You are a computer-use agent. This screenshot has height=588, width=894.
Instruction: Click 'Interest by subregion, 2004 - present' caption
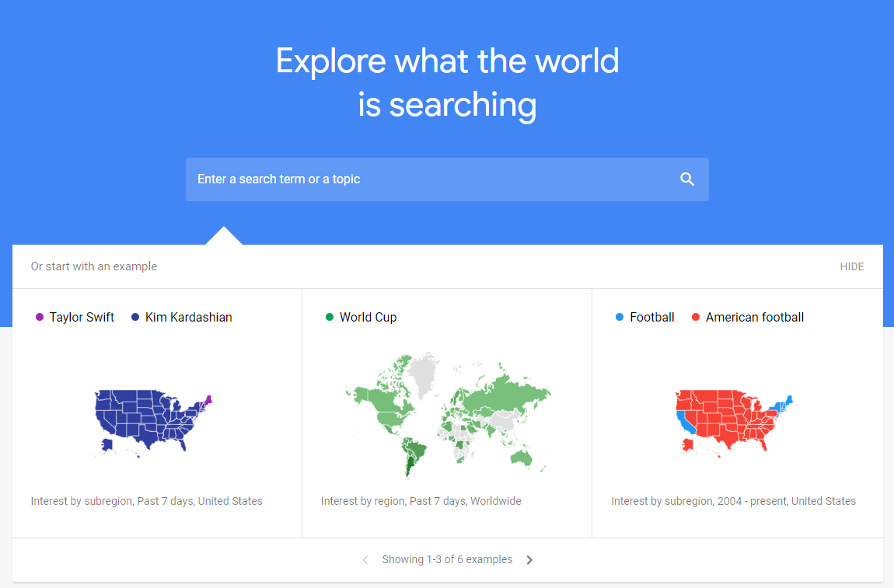(x=700, y=502)
